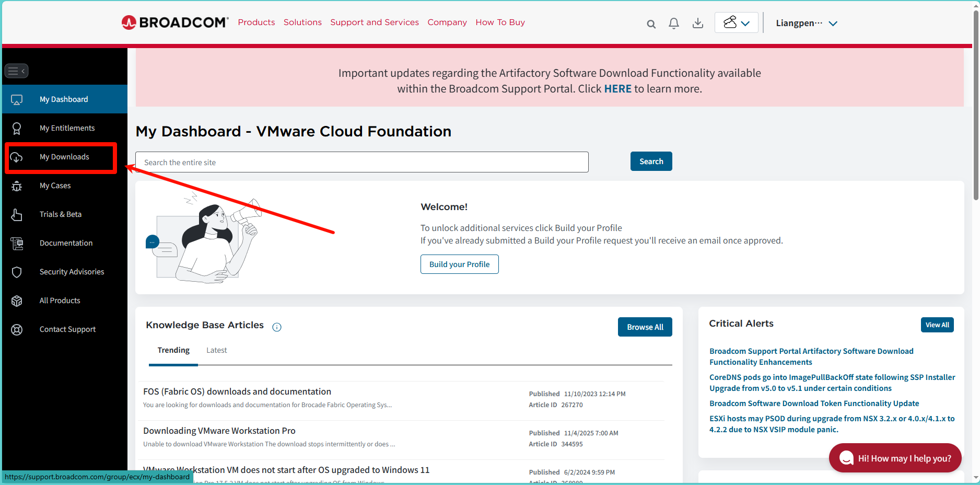Image resolution: width=980 pixels, height=485 pixels.
Task: Open the site search magnifier icon
Action: 651,24
